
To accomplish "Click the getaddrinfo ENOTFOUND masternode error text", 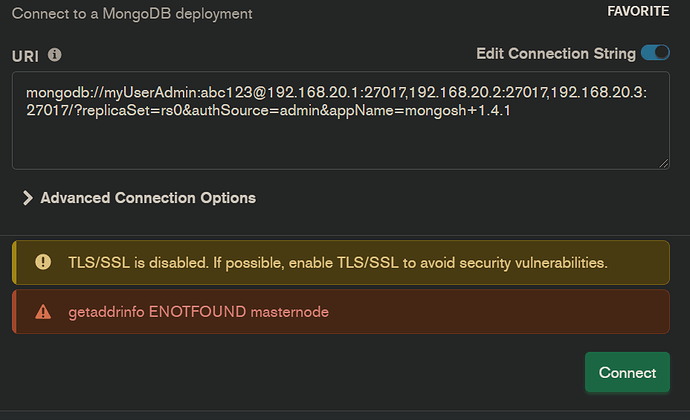I will [198, 312].
